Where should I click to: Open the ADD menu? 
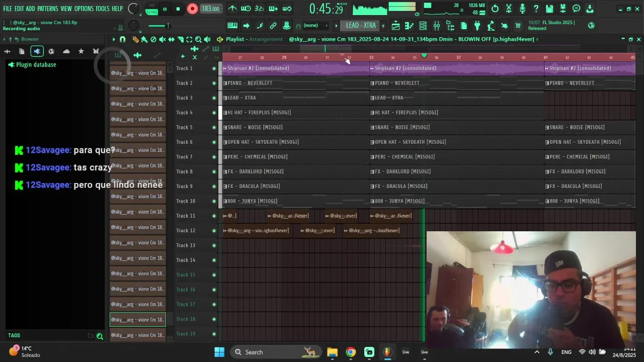click(x=31, y=9)
